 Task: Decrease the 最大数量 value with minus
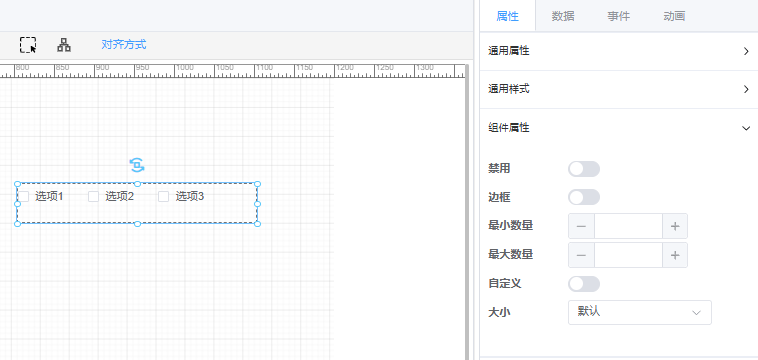pyautogui.click(x=582, y=255)
